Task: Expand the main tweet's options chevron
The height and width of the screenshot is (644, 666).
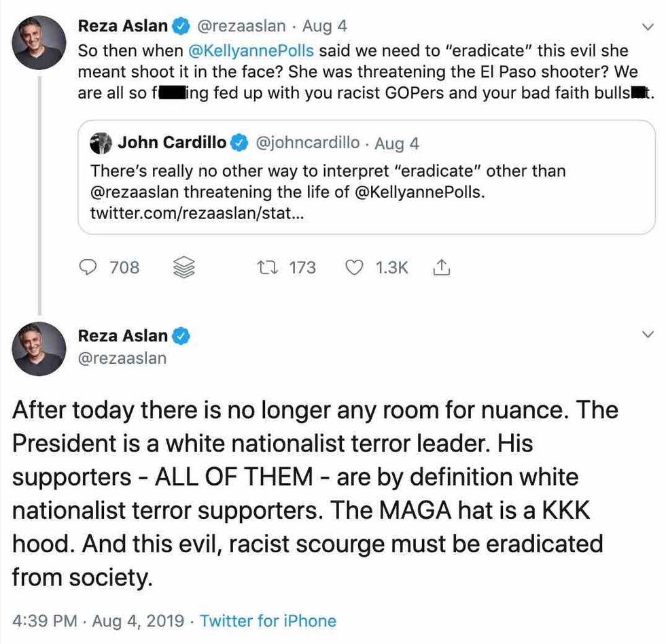Action: tap(646, 335)
